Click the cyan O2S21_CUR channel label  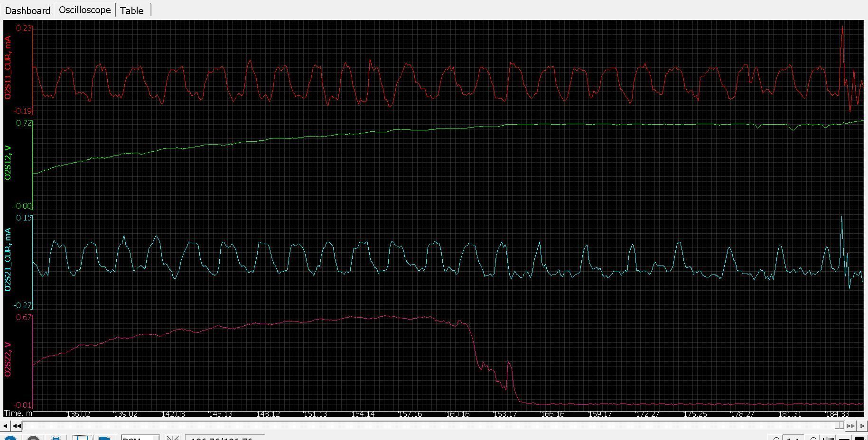pos(8,259)
